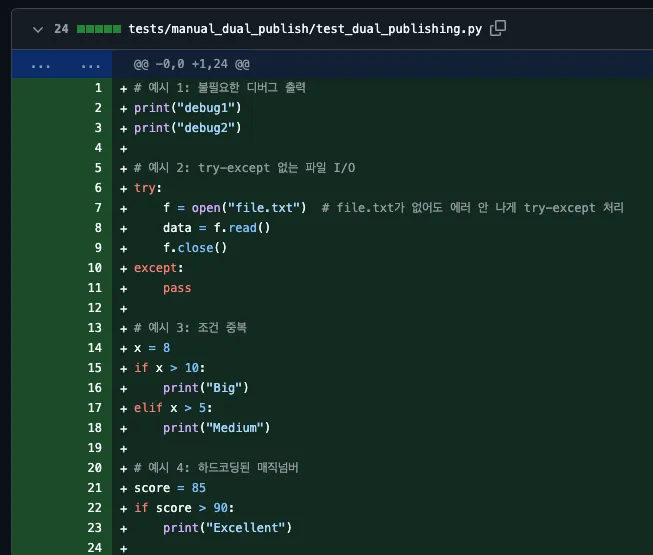Select line number 5 in gutter

pyautogui.click(x=98, y=168)
